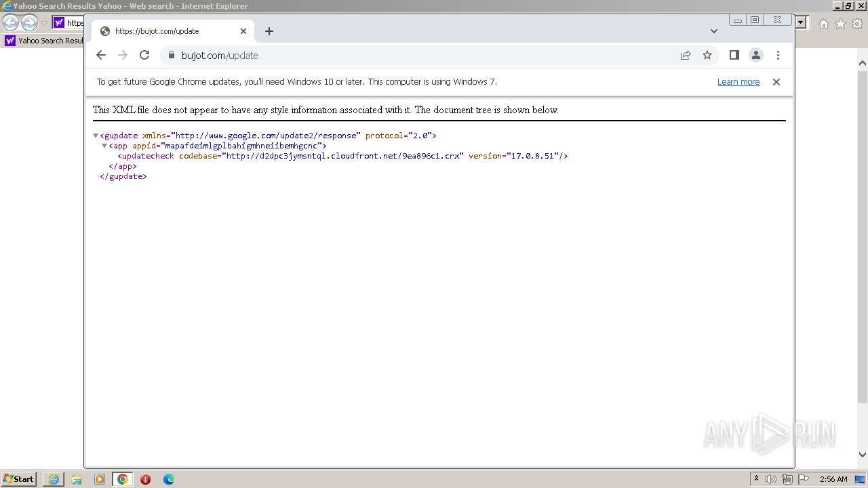Open Chrome three-dot menu

[778, 56]
